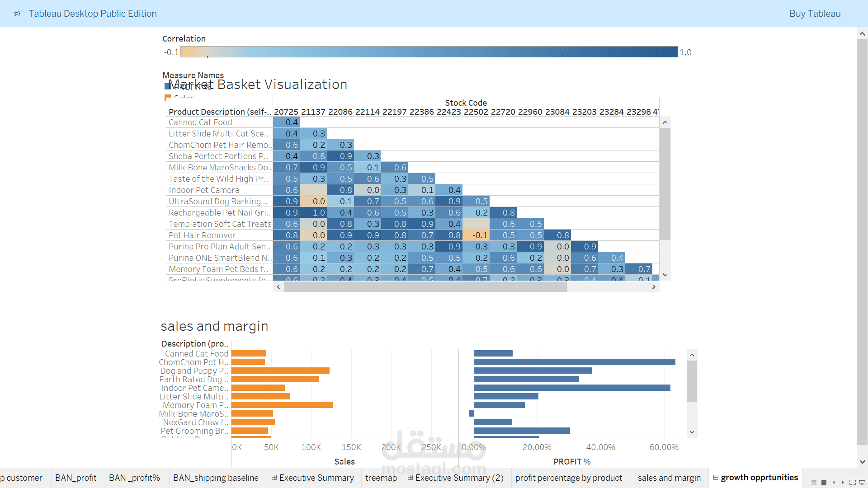This screenshot has width=868, height=488.
Task: Click the heatmap horizontal scrollbar thumb
Action: pos(425,287)
